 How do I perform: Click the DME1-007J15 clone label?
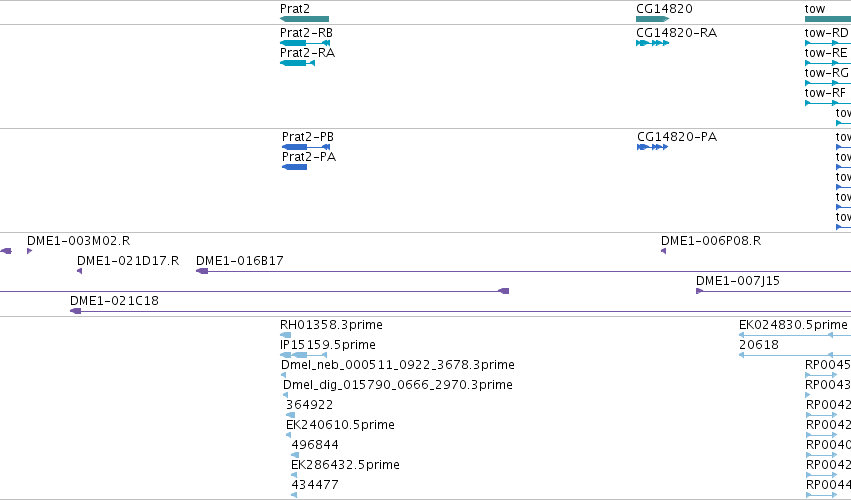738,281
